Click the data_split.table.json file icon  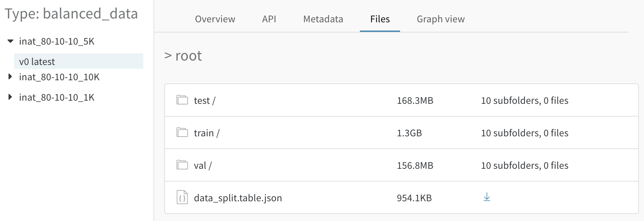click(x=182, y=197)
